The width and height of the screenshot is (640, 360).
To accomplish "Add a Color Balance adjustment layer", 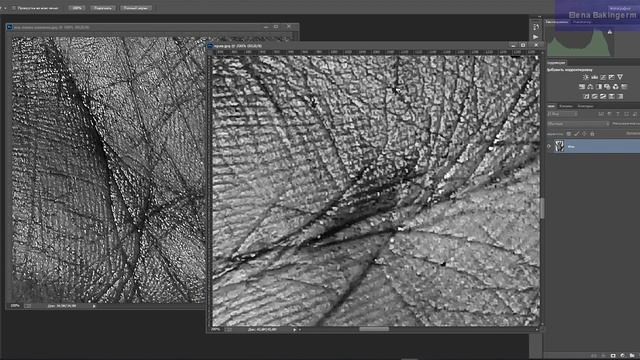I will tap(590, 87).
